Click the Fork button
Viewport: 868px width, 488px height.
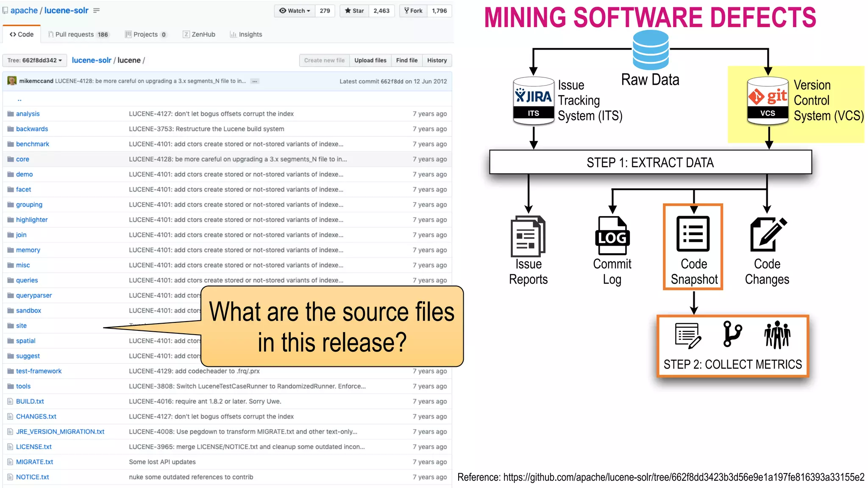pos(413,11)
